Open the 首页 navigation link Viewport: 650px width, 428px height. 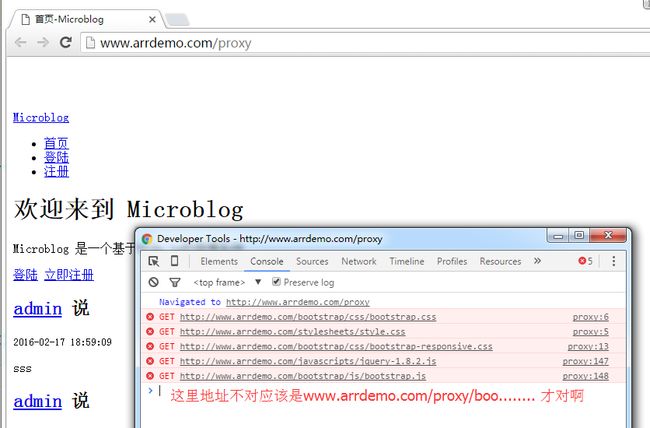[56, 143]
